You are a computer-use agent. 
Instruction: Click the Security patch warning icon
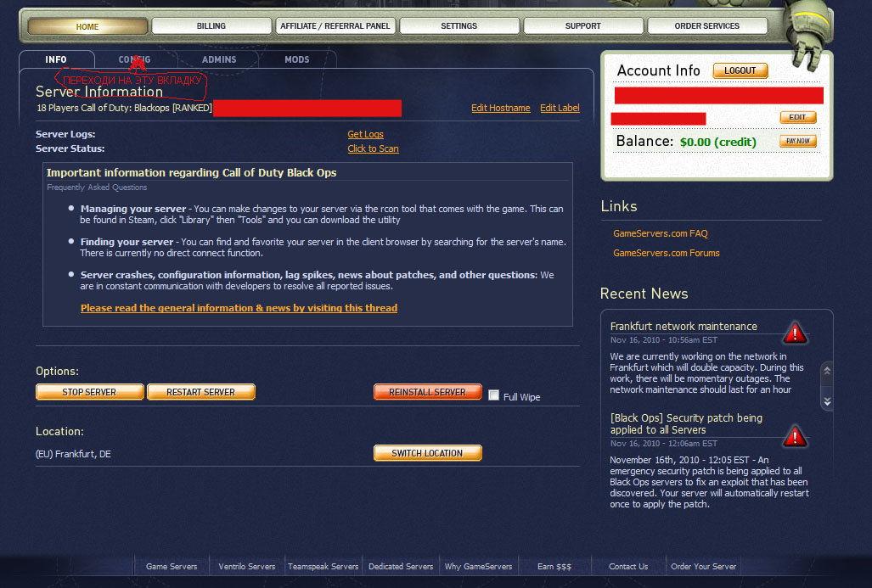[795, 436]
